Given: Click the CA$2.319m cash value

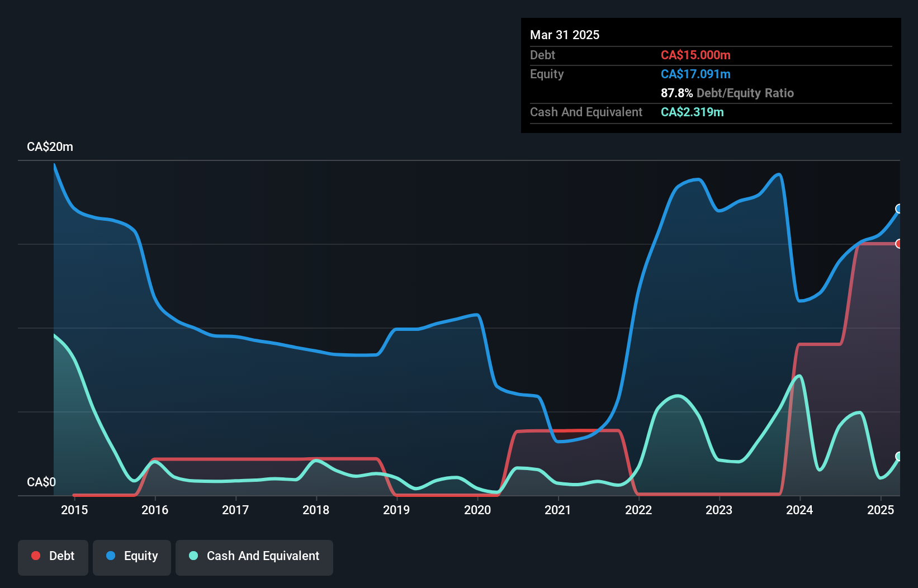Looking at the screenshot, I should point(692,112).
